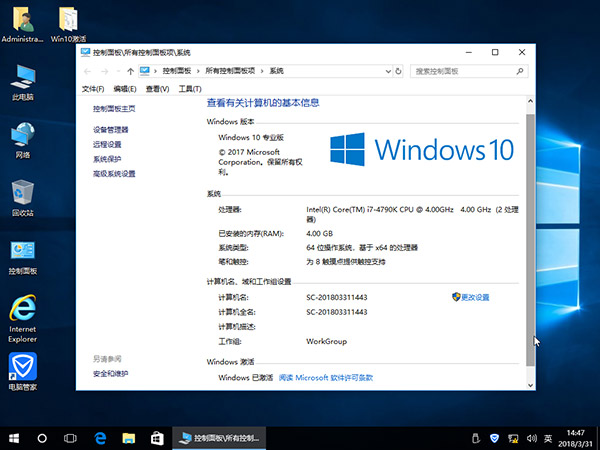Select the 回收站 recycle bin icon
The height and width of the screenshot is (450, 600).
point(22,198)
